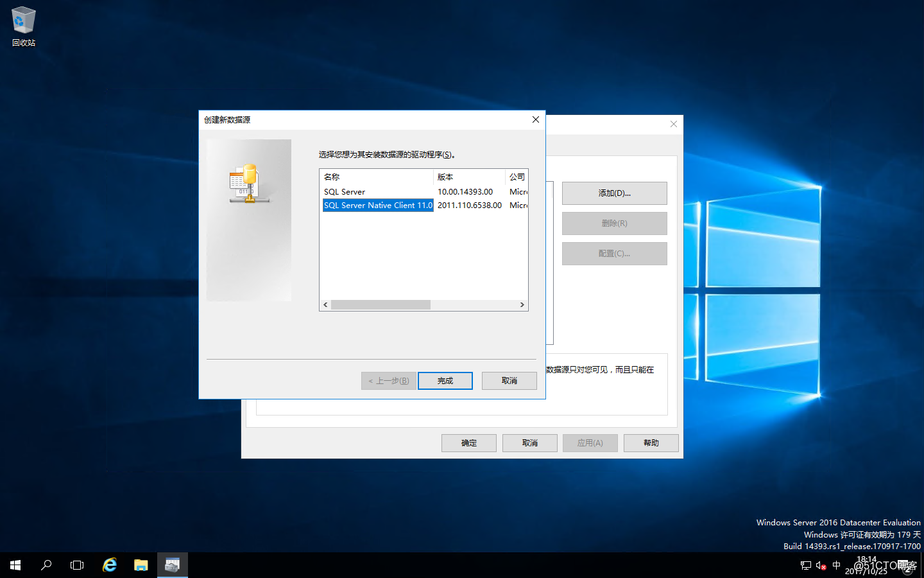
Task: Select the ODBC administrator taskbar icon
Action: (173, 565)
